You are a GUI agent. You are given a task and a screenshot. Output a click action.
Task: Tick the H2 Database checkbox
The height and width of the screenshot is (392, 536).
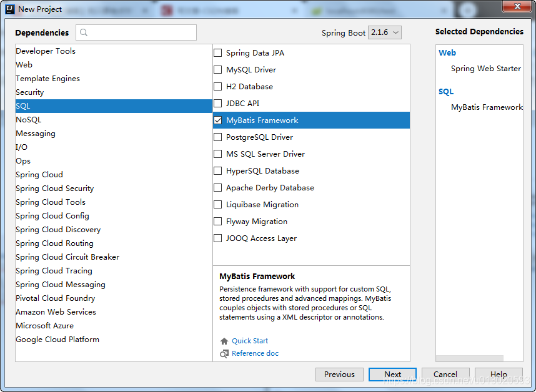(x=218, y=86)
